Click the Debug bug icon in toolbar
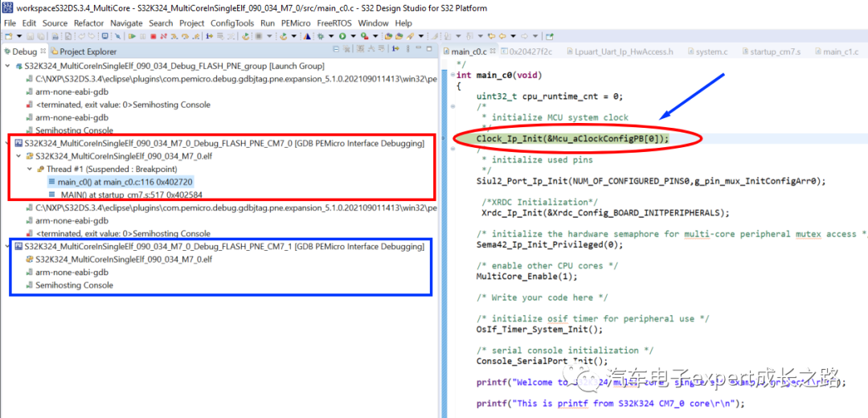The width and height of the screenshot is (868, 418). (321, 36)
